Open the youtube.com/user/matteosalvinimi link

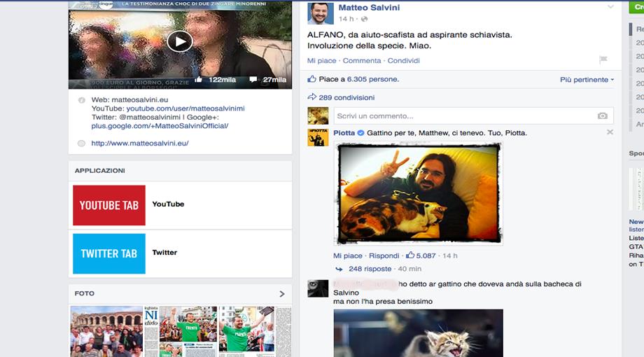point(185,108)
